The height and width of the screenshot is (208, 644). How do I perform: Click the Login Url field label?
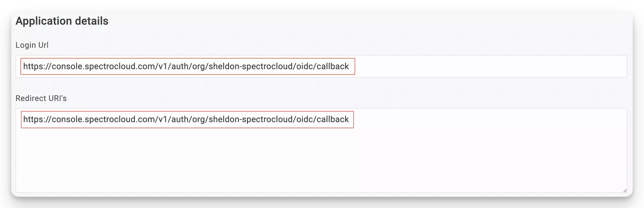click(32, 45)
